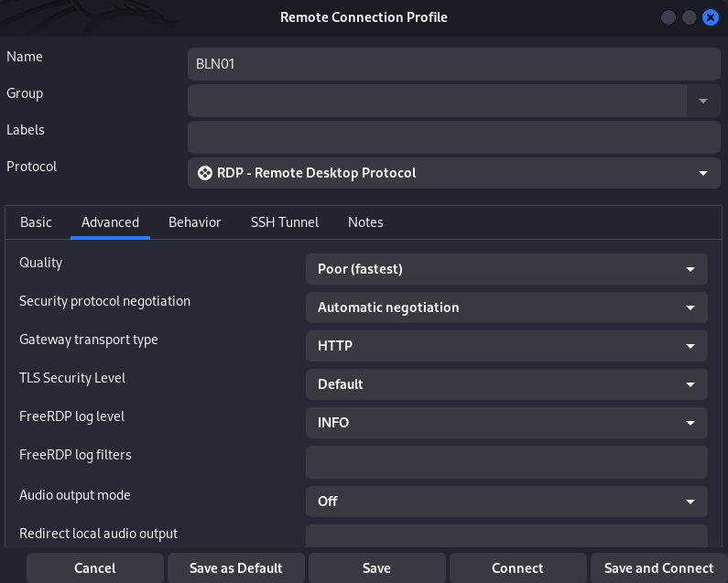Select the Advanced tab

point(110,222)
